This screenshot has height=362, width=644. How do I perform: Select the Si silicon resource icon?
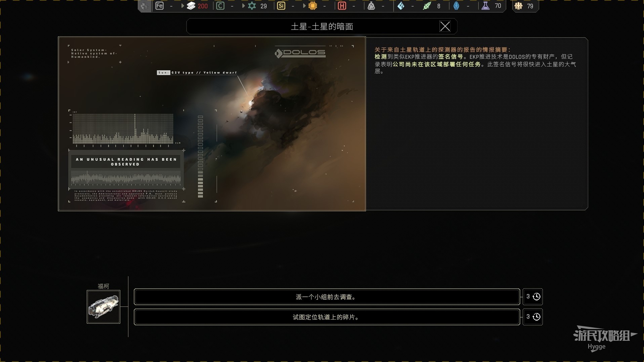[281, 6]
